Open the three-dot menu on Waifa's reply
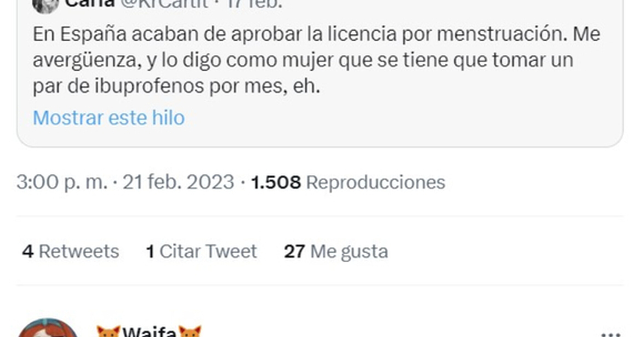The height and width of the screenshot is (337, 644). 611,334
